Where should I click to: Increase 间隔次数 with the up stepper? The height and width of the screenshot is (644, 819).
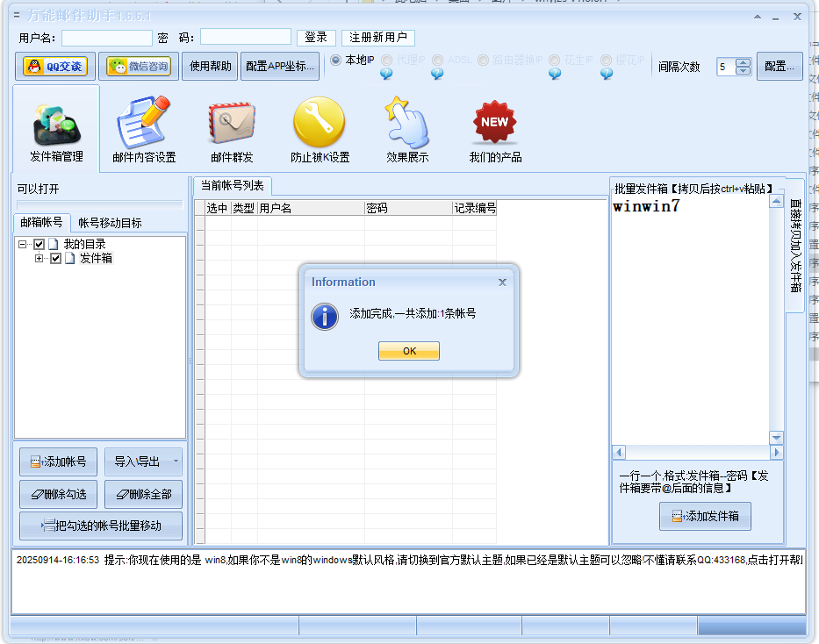745,61
